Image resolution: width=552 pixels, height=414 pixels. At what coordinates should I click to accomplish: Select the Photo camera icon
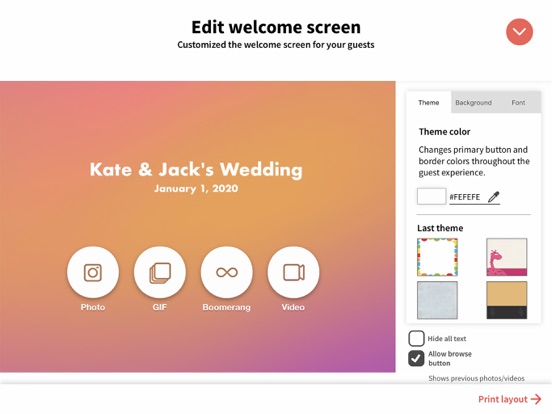(93, 272)
